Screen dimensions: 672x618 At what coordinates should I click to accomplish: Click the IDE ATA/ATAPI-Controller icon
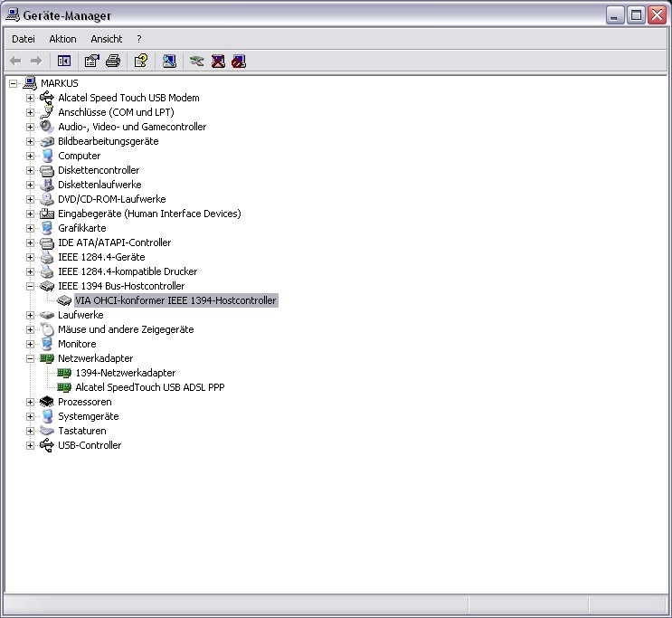[x=47, y=242]
